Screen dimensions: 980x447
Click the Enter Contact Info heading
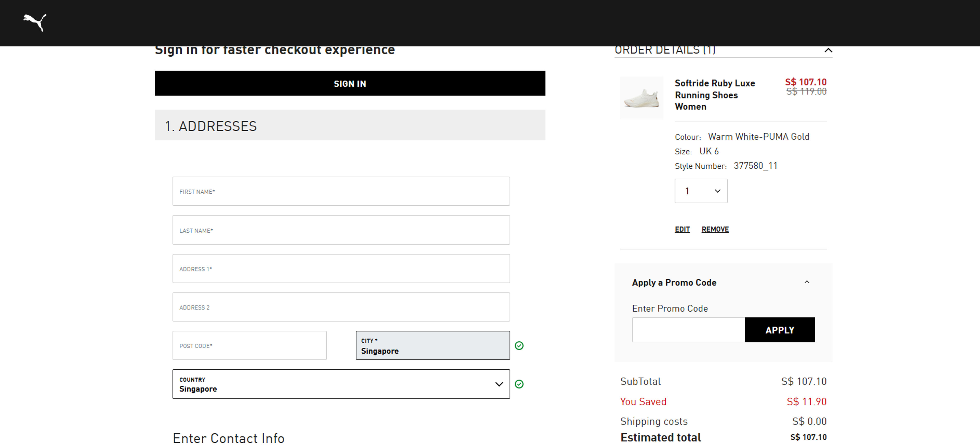tap(229, 438)
